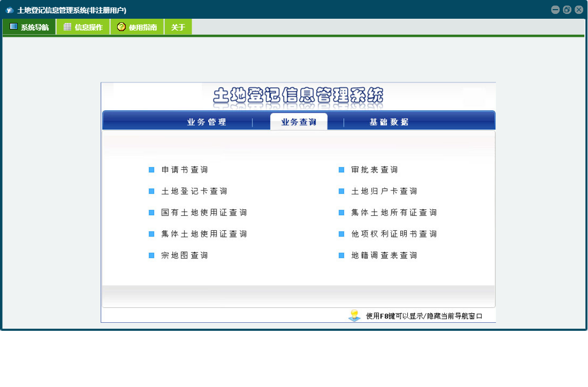The width and height of the screenshot is (588, 387).
Task: Select the 业务查询 tab
Action: click(299, 122)
